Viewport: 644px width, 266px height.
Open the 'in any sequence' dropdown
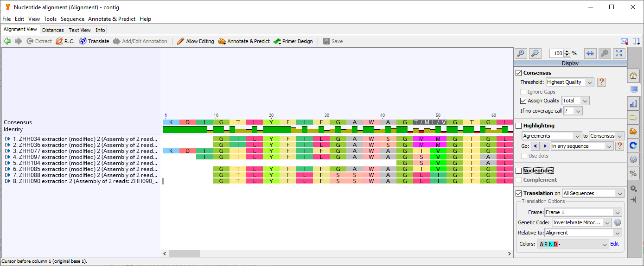pos(582,146)
